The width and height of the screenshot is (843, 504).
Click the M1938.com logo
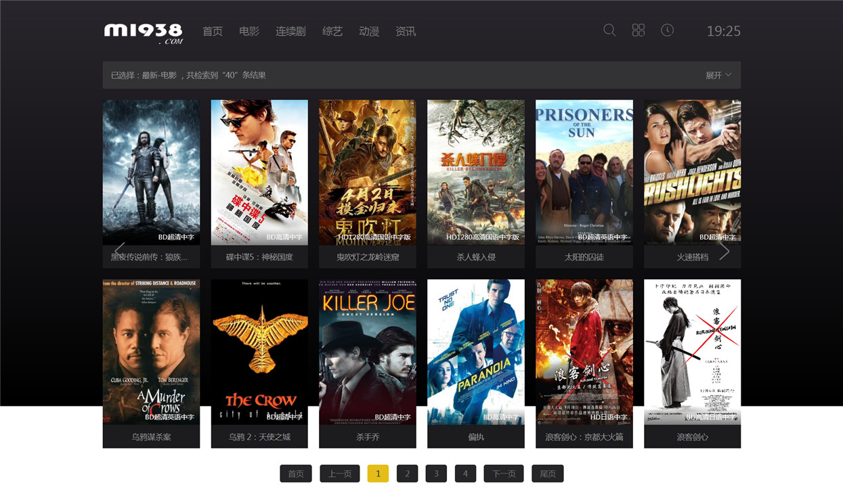[144, 33]
